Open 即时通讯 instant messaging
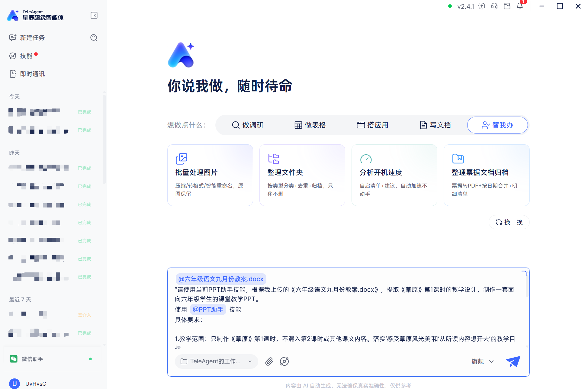 (27, 74)
